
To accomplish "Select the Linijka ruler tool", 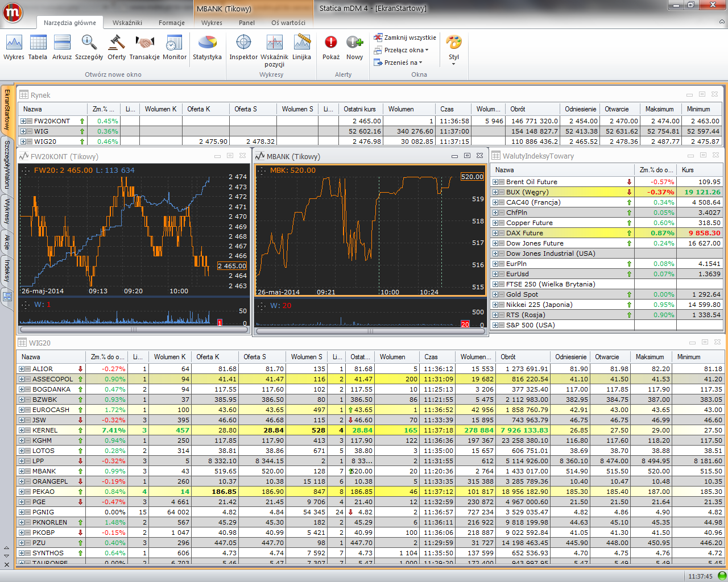I will (x=301, y=47).
